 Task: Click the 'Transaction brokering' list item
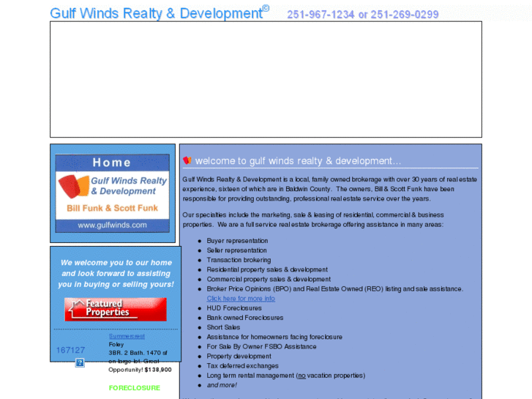point(239,260)
